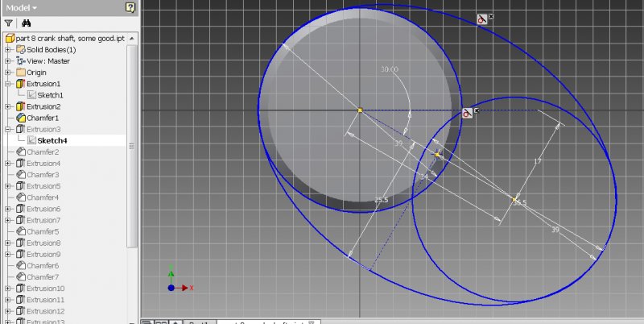Viewport: 644px width, 324px height.
Task: Expand the Extrusion11 node
Action: click(x=8, y=300)
